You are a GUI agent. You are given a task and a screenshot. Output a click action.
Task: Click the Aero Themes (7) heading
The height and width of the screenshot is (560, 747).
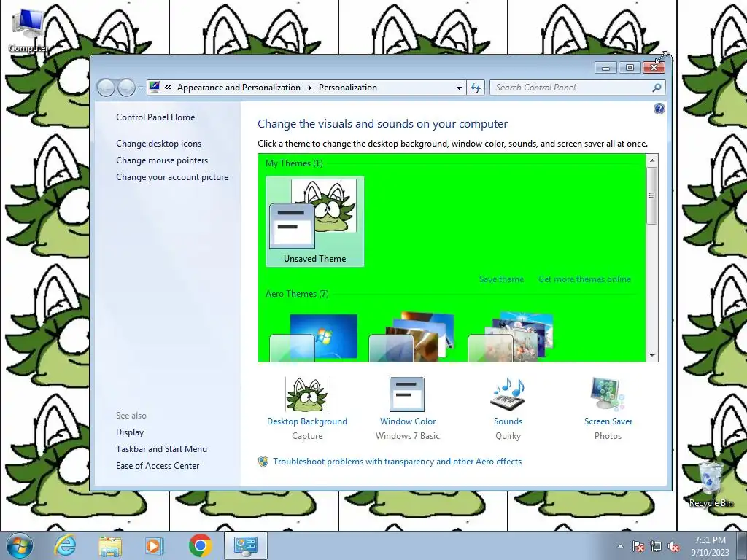pos(297,294)
